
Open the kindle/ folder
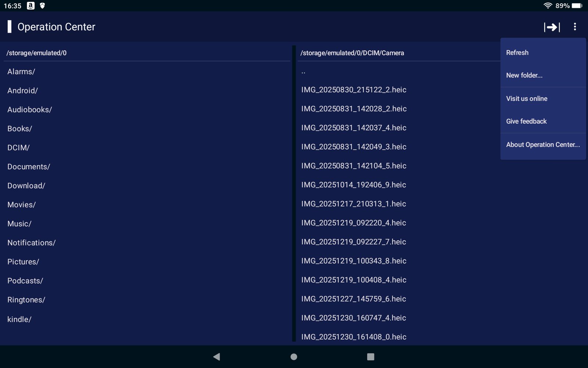[19, 319]
